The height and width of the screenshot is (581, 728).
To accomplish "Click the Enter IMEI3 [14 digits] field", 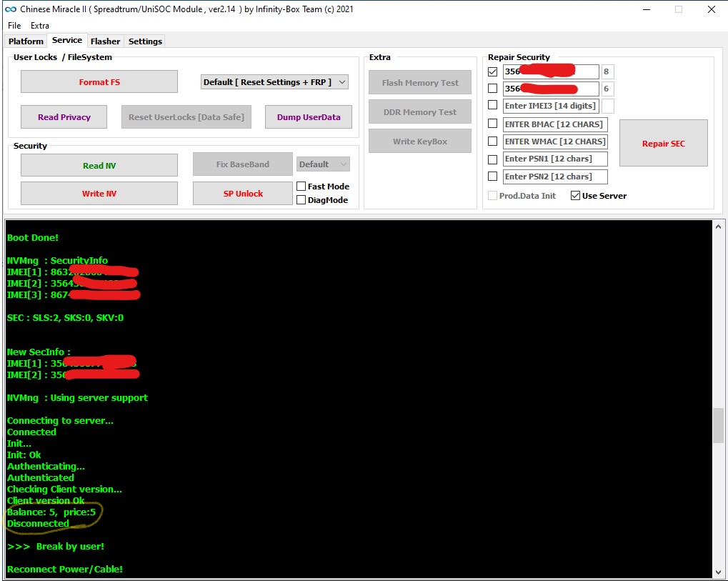I will coord(551,106).
